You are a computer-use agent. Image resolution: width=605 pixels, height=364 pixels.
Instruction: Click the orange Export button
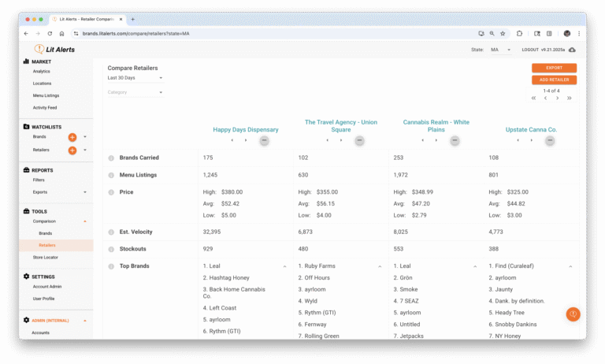point(554,68)
